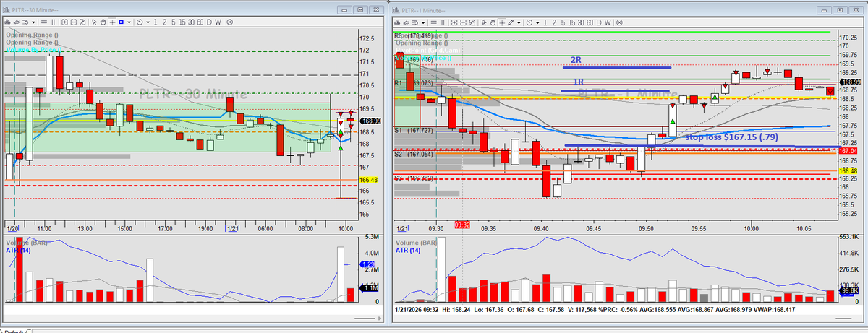The height and width of the screenshot is (333, 868).
Task: Select vertical lines tool in 1 Minute window
Action: tap(443, 22)
